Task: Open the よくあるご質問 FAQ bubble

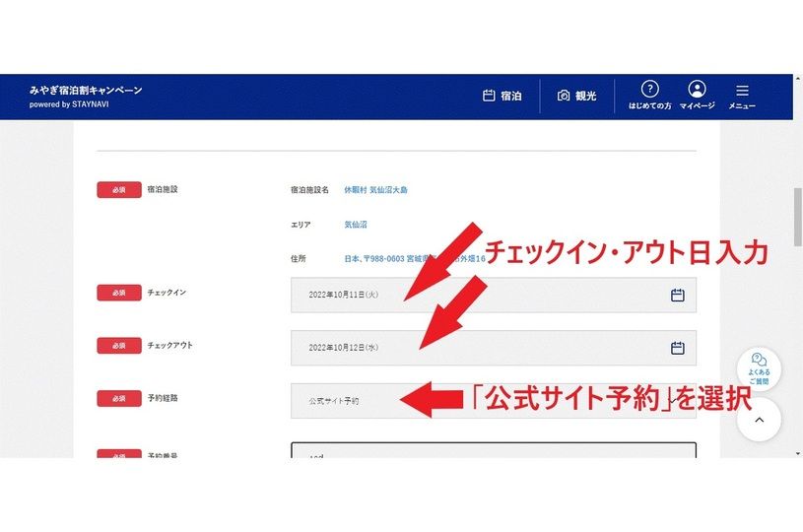Action: [x=759, y=368]
